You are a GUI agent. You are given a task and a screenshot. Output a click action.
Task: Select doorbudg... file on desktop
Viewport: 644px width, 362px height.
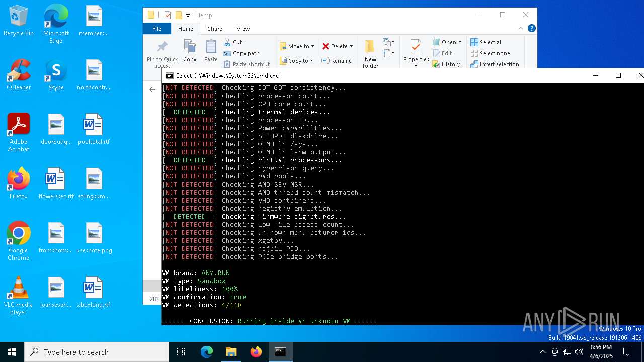[56, 129]
